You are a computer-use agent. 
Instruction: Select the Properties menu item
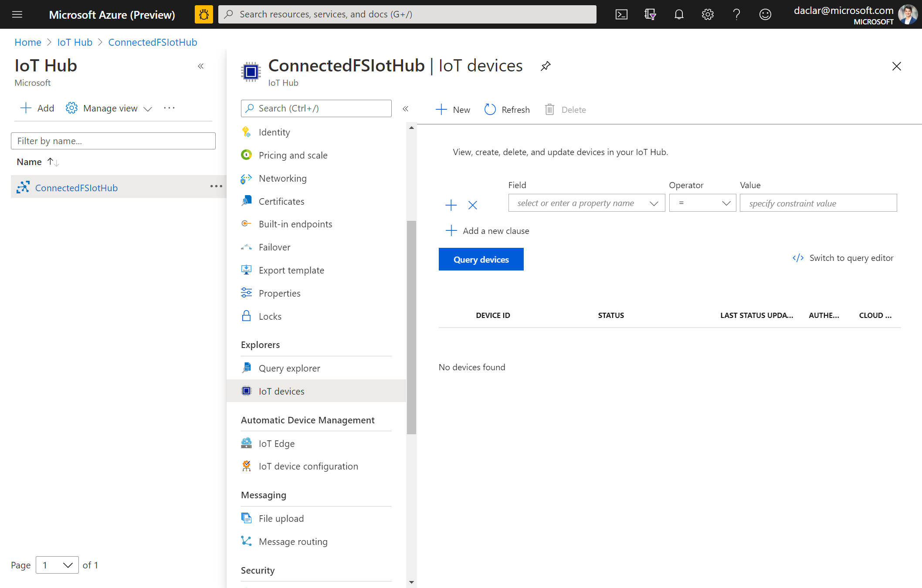pyautogui.click(x=280, y=292)
